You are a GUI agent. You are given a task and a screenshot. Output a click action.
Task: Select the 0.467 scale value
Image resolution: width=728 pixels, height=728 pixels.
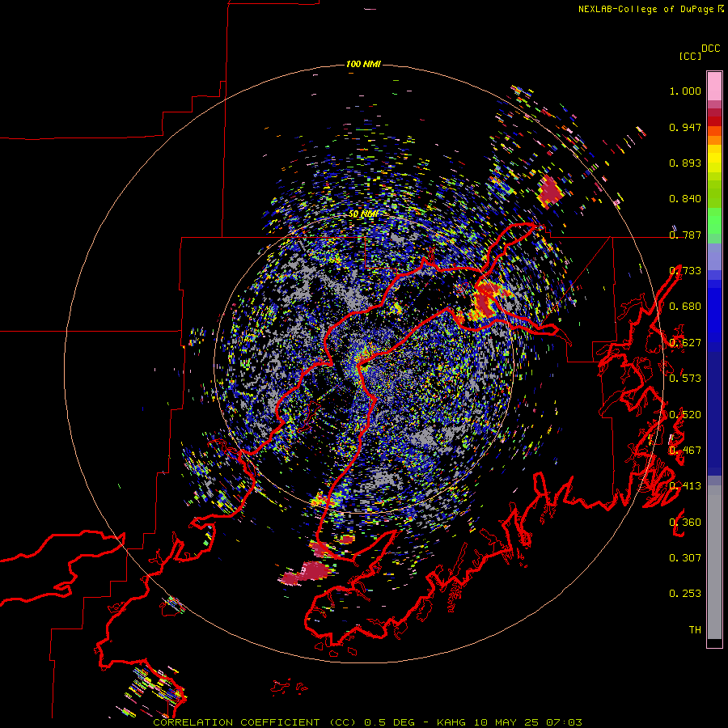(x=685, y=450)
